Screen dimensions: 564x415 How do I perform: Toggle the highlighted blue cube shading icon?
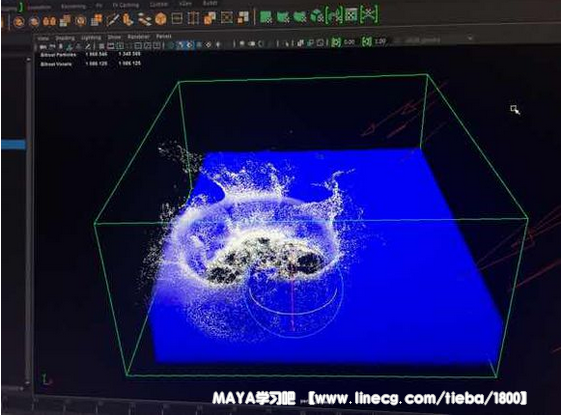pos(189,45)
